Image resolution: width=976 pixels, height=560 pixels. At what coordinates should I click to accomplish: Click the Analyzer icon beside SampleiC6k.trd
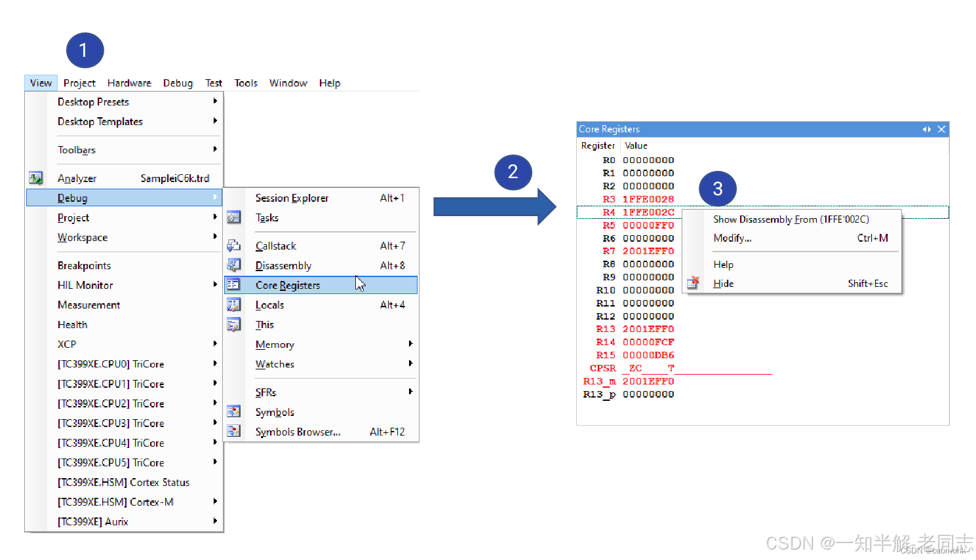36,177
